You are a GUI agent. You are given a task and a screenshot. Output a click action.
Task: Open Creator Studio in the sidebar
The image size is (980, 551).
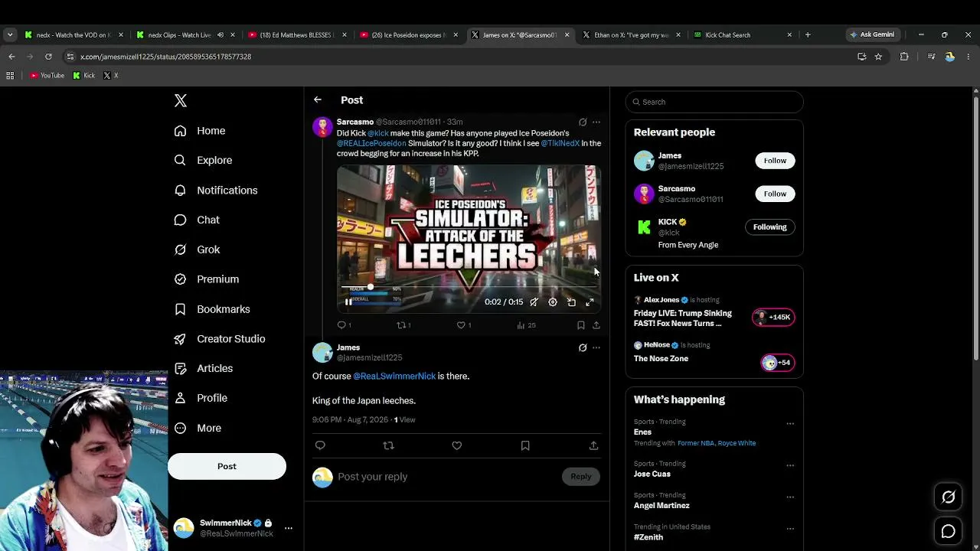[x=220, y=339]
